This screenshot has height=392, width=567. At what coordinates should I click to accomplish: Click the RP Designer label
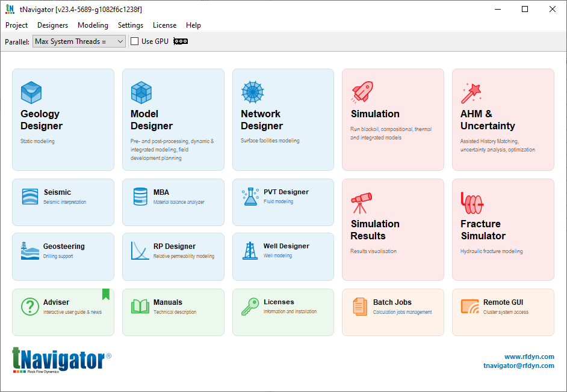pos(175,247)
